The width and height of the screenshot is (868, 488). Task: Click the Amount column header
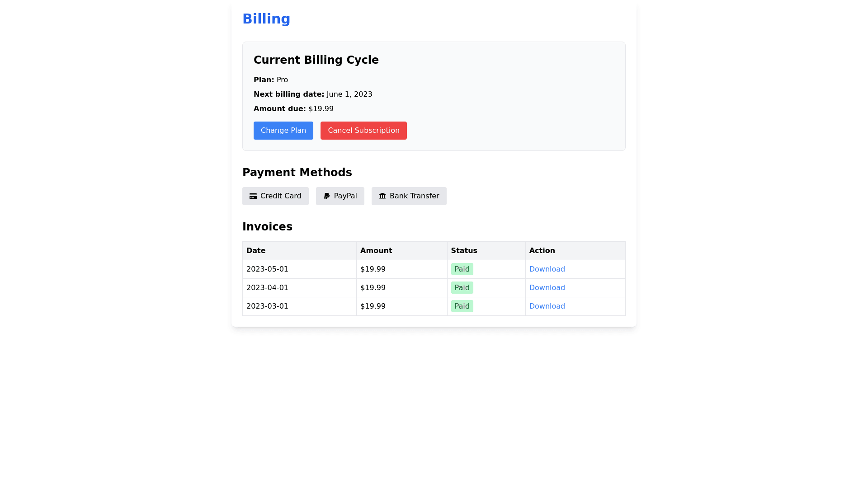tap(376, 251)
